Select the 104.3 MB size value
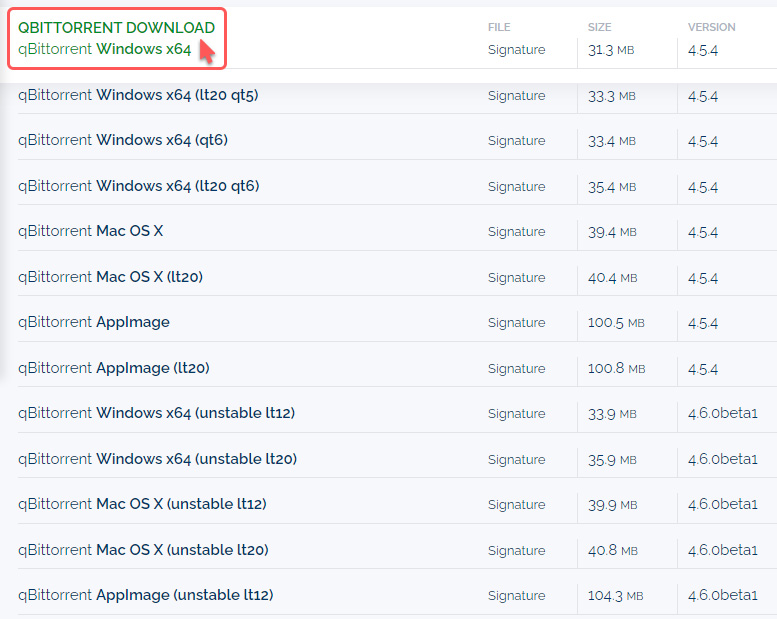 pos(616,596)
